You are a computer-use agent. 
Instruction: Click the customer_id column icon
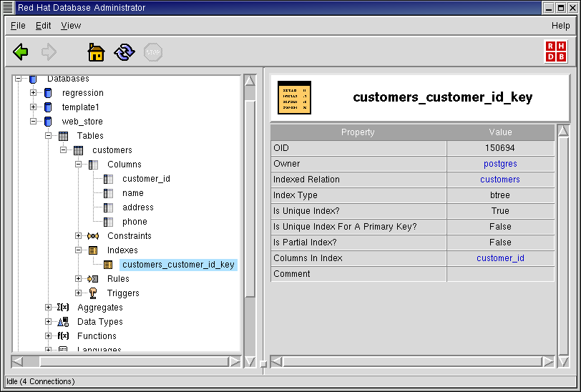click(x=108, y=179)
